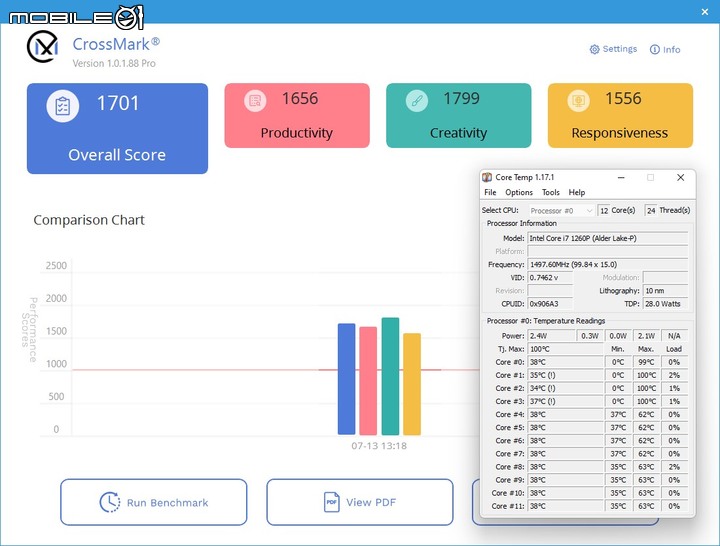
Task: Select the Creativity 1799 card
Action: tap(459, 116)
